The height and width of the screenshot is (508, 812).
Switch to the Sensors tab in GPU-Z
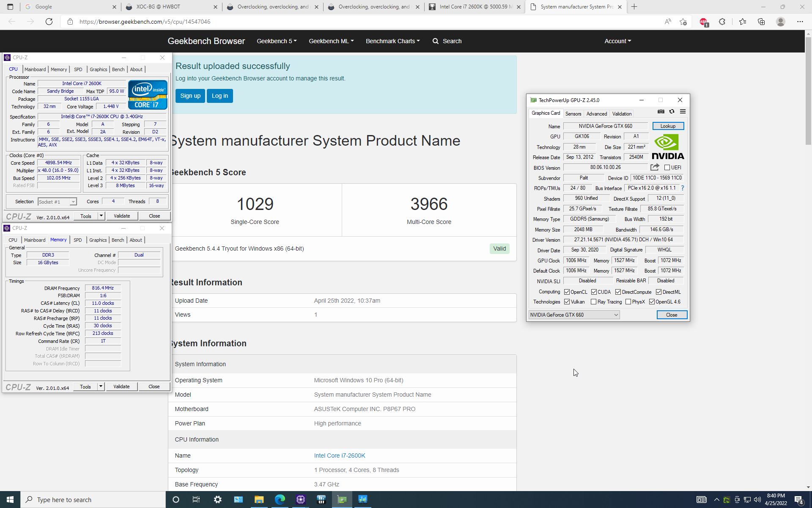(x=573, y=114)
